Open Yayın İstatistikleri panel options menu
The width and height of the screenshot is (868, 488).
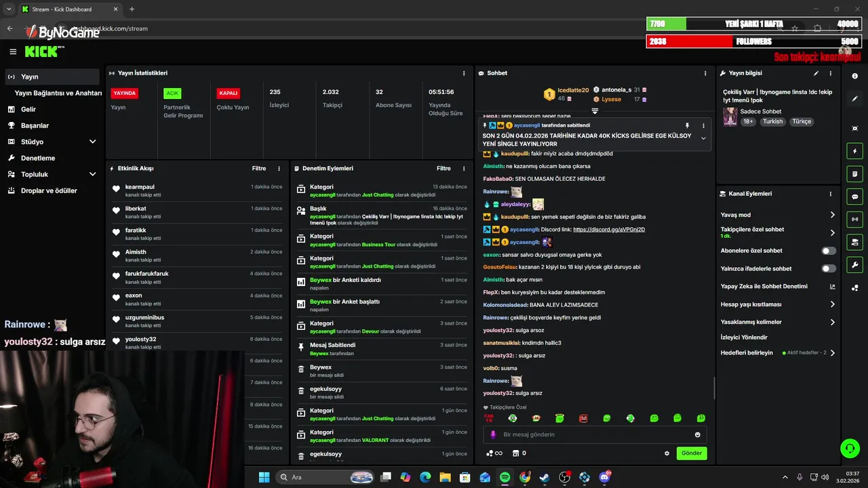point(464,73)
